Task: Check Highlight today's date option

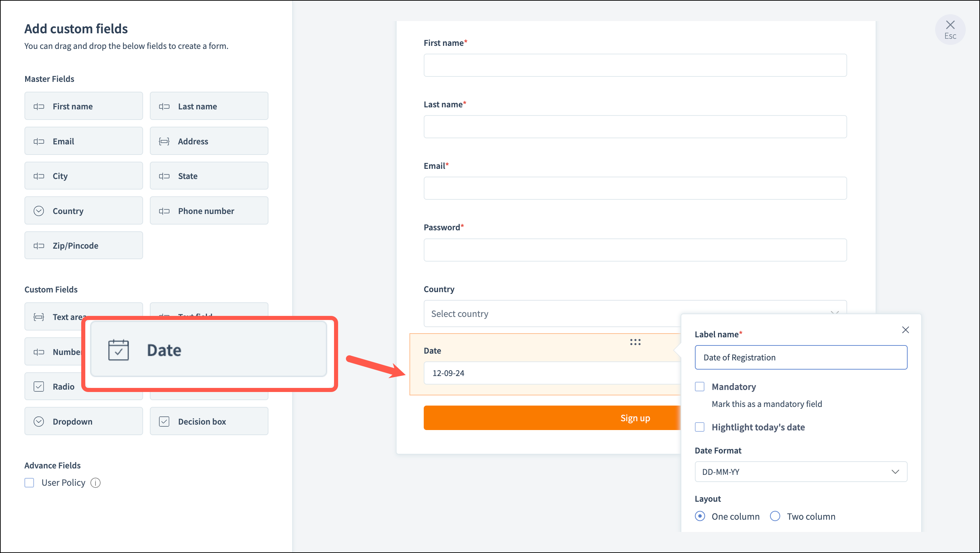Action: (700, 427)
